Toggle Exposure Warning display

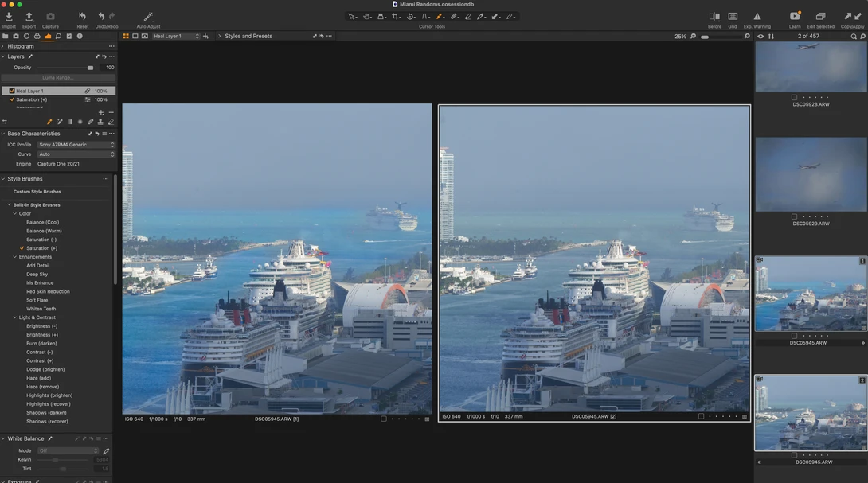pyautogui.click(x=757, y=17)
